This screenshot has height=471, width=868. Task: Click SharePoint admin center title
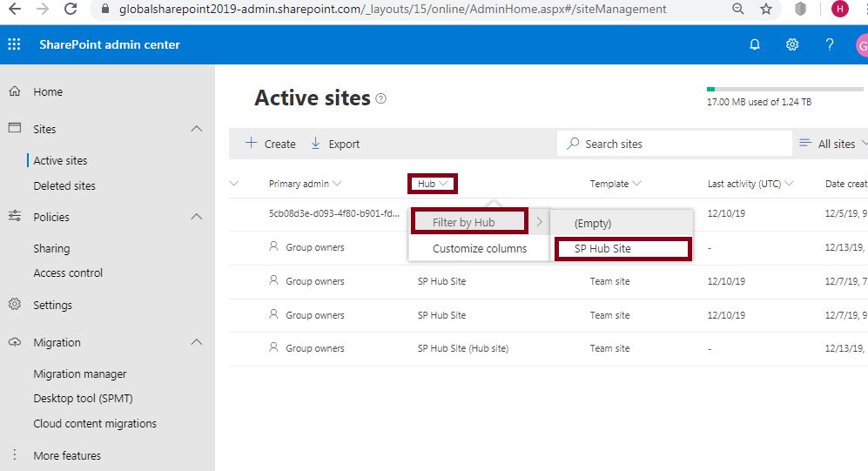[x=110, y=44]
